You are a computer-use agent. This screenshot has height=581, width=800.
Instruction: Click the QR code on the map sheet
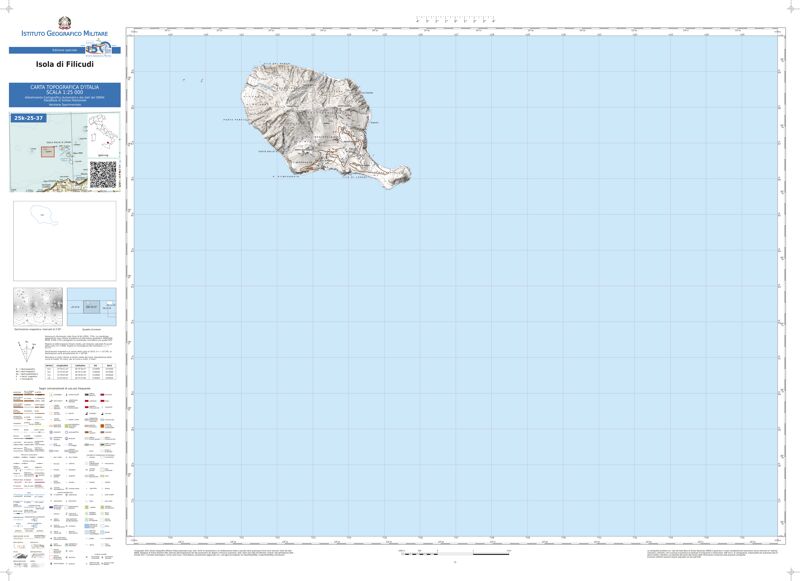coord(103,174)
